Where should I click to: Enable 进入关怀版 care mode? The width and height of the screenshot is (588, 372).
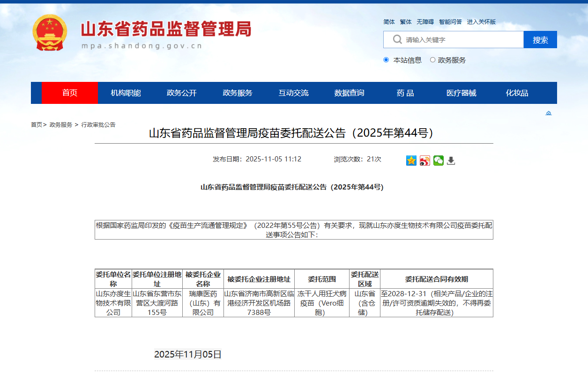(x=481, y=22)
